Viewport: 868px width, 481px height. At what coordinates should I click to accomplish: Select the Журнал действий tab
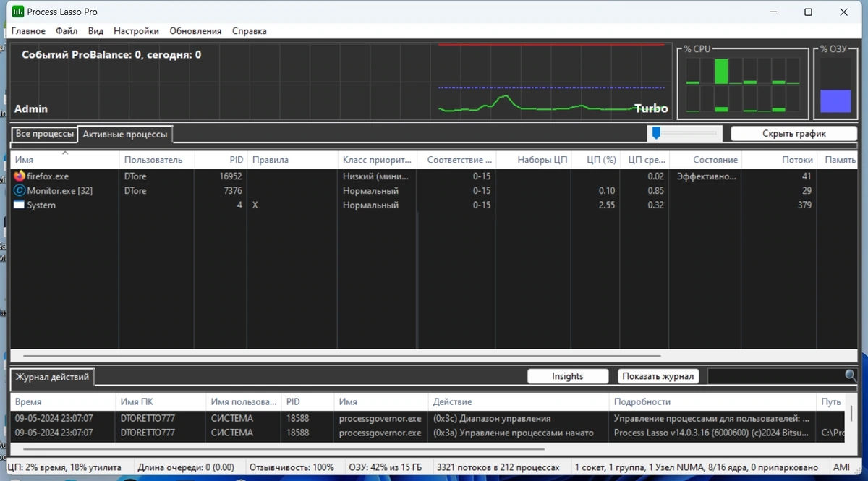(x=52, y=377)
